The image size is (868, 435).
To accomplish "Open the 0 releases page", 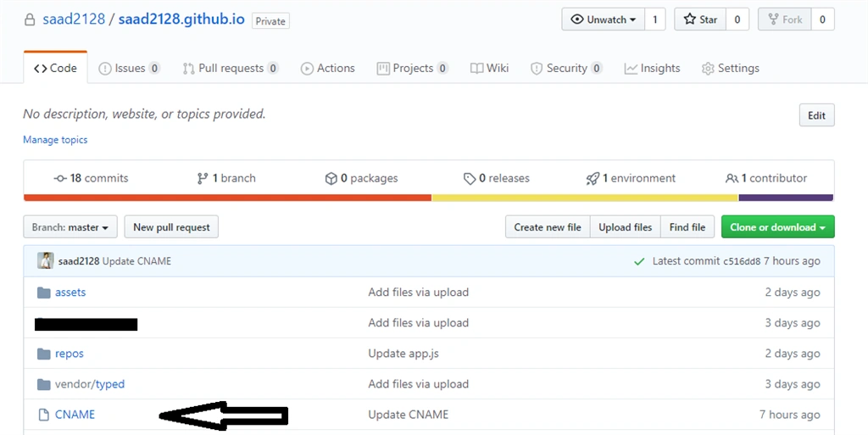I will (497, 178).
